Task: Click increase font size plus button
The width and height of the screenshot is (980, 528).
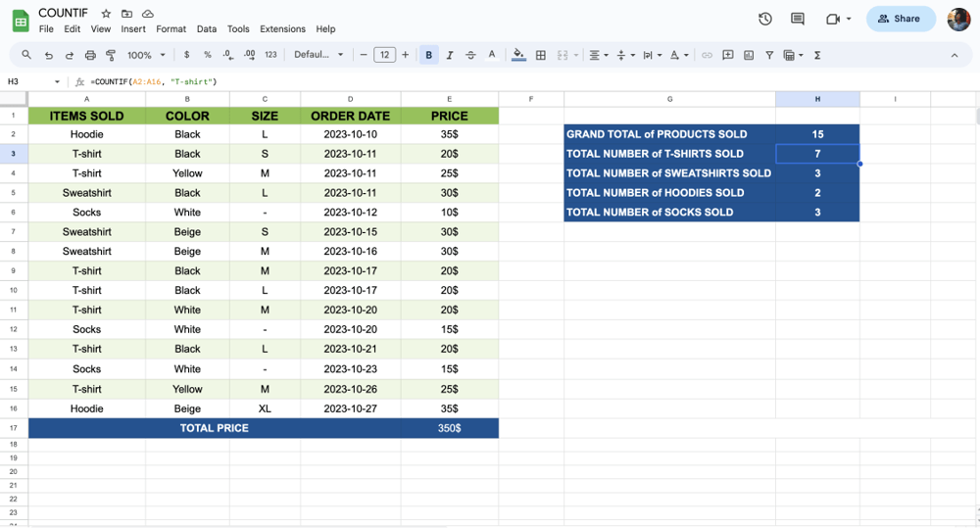Action: 405,56
